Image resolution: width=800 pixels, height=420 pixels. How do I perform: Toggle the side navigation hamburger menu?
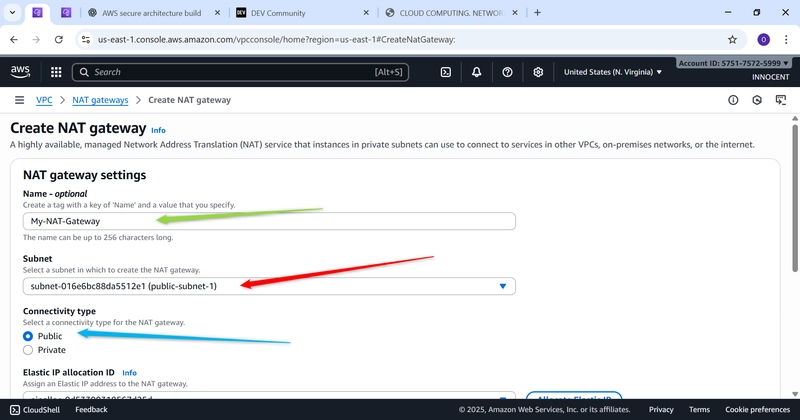click(19, 100)
